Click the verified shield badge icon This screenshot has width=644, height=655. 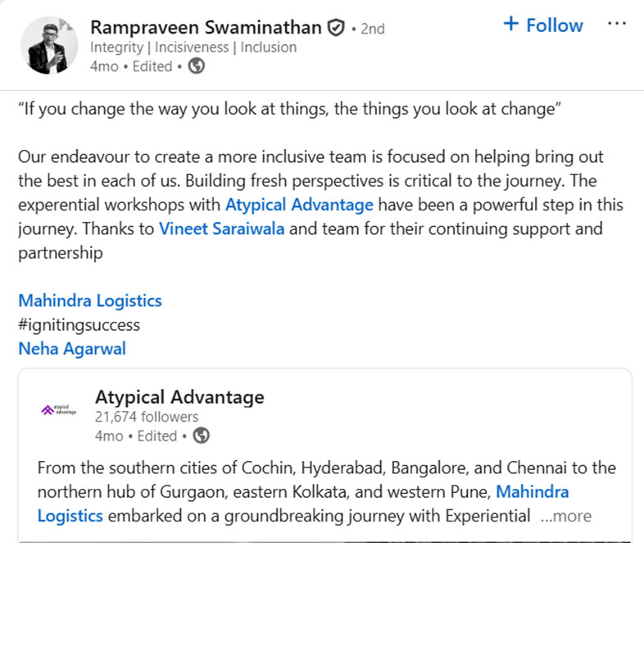[336, 28]
